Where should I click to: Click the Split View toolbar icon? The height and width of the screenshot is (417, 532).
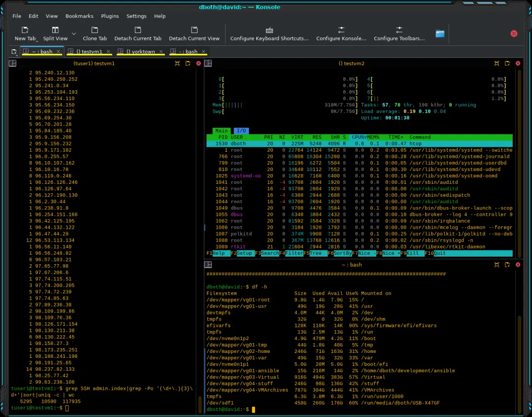(x=55, y=30)
